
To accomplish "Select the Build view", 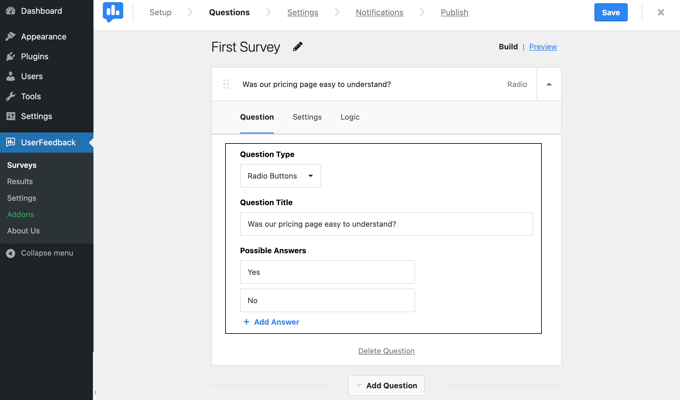I will pyautogui.click(x=508, y=46).
